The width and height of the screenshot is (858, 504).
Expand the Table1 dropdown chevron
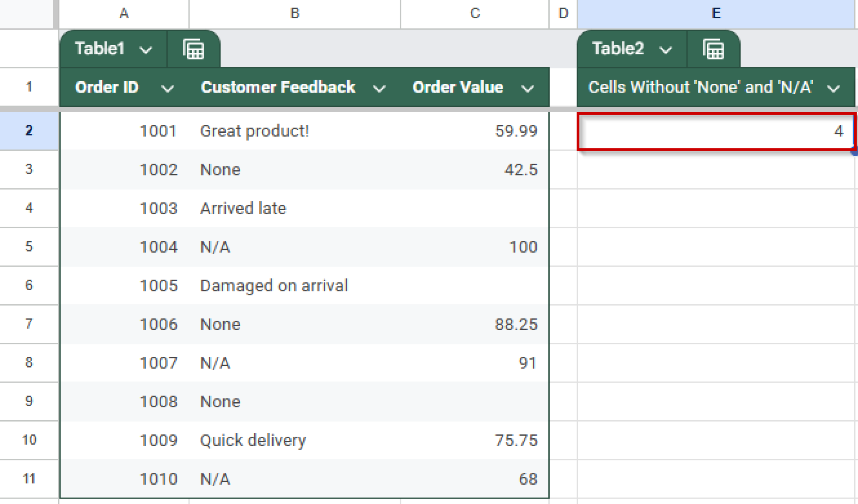(x=145, y=49)
